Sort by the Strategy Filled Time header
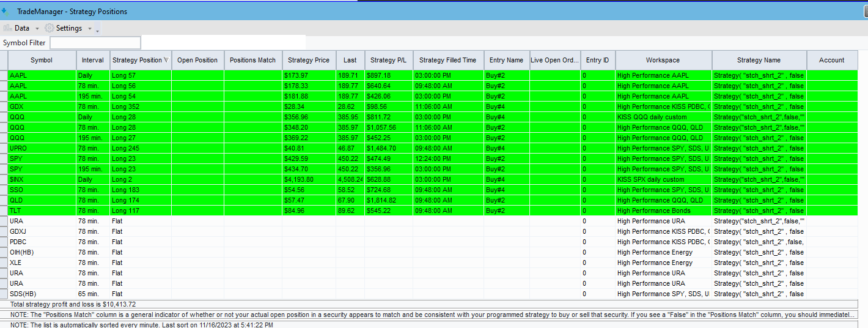 pyautogui.click(x=447, y=60)
